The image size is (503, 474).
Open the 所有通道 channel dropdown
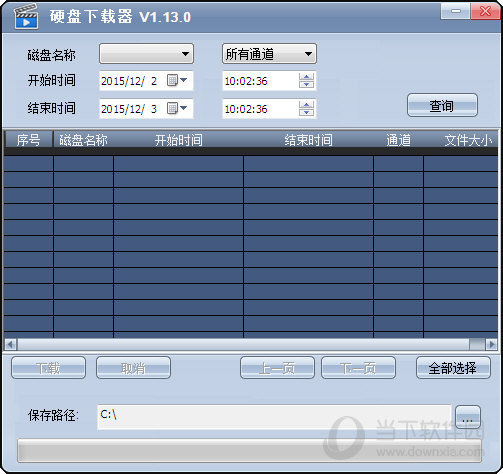click(x=269, y=54)
